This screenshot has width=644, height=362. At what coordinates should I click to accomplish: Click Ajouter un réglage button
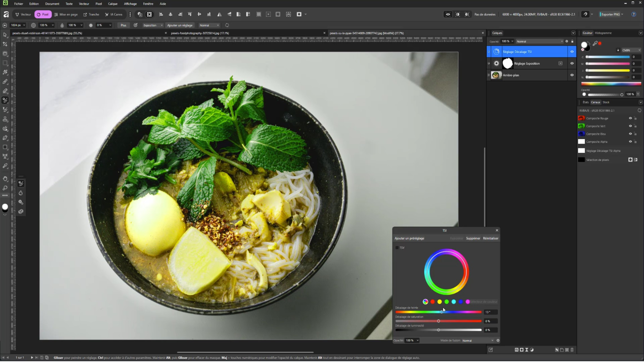click(180, 25)
